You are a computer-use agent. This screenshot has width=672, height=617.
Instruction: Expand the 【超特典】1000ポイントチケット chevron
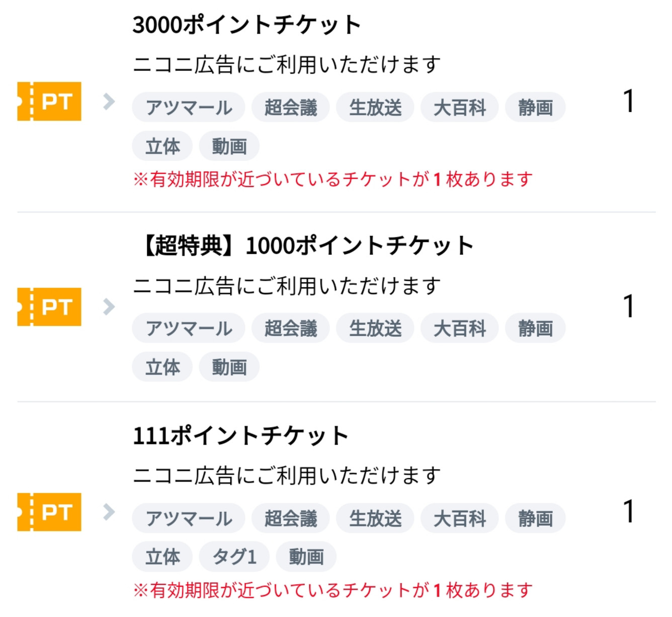109,307
